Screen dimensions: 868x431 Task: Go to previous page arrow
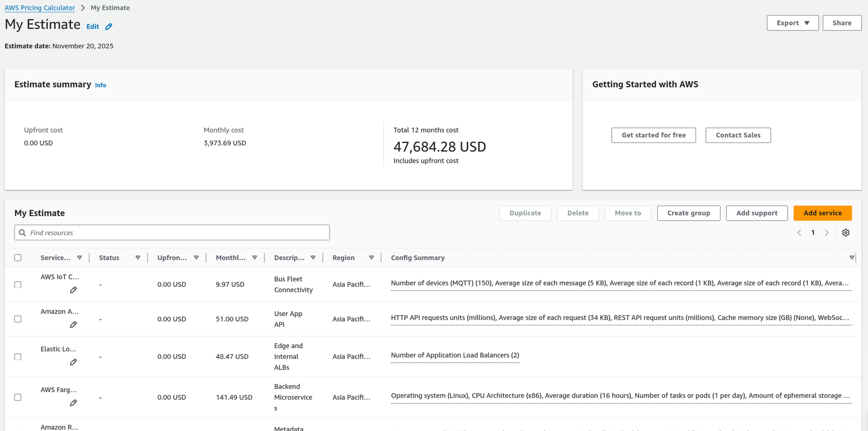click(x=799, y=233)
